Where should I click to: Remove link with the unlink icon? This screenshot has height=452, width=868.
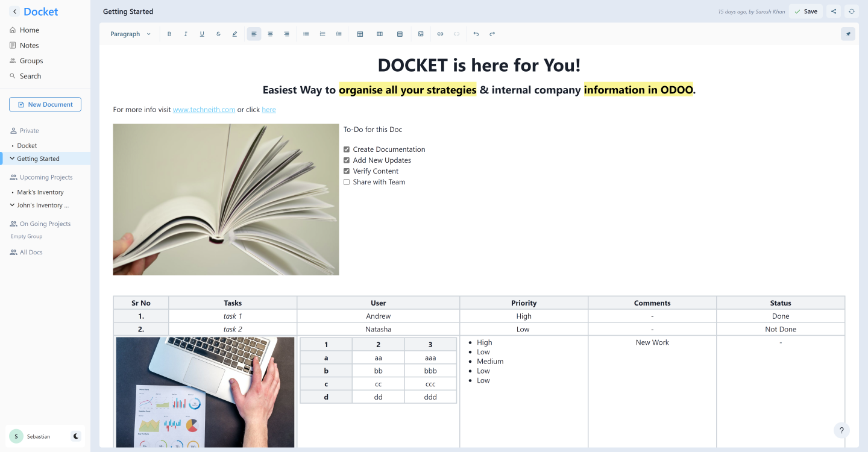click(x=456, y=34)
